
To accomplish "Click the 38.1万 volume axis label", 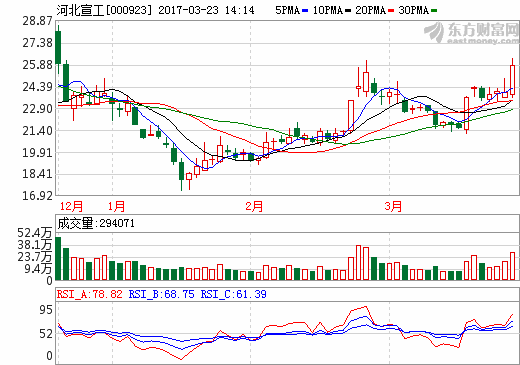I will 35,245.
